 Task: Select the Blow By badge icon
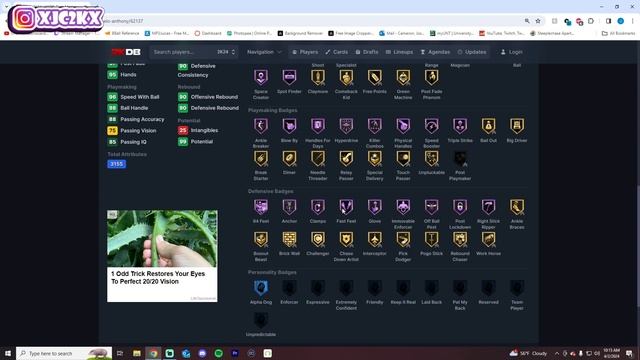(289, 126)
